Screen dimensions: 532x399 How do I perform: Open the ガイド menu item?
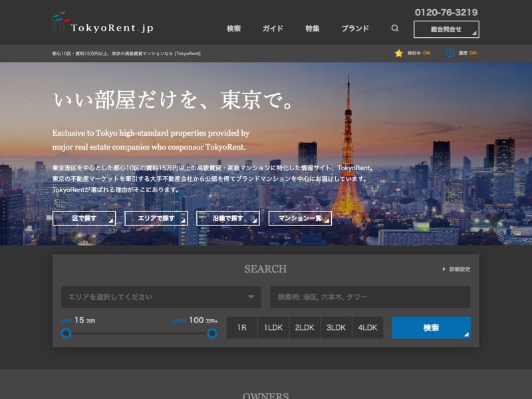pyautogui.click(x=273, y=29)
